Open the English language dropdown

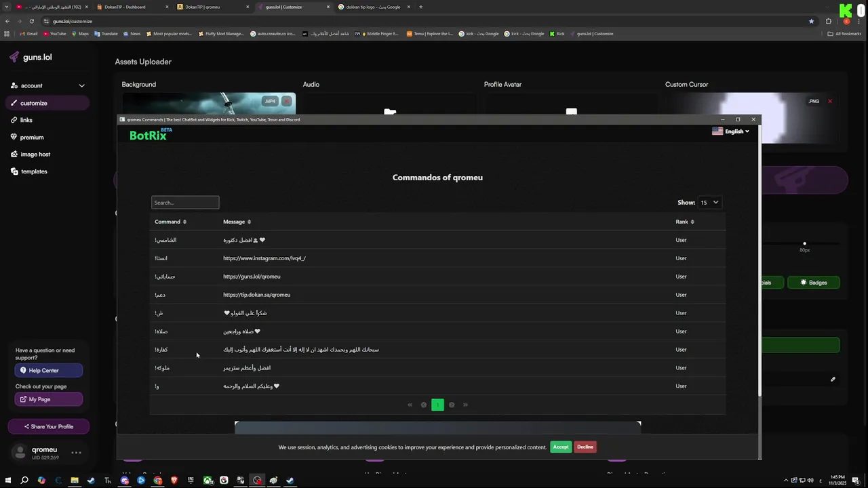click(730, 131)
